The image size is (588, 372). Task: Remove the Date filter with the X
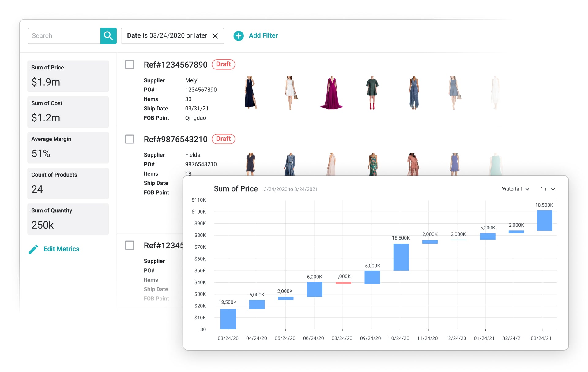pyautogui.click(x=215, y=36)
